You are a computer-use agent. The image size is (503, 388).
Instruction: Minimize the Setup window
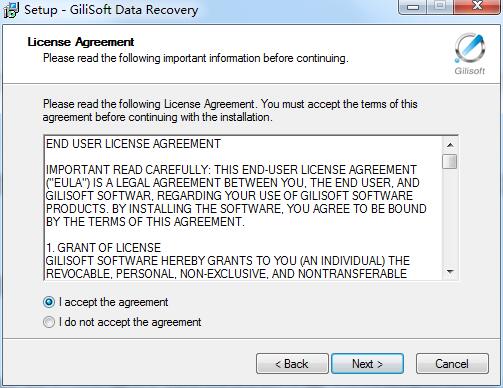point(413,6)
